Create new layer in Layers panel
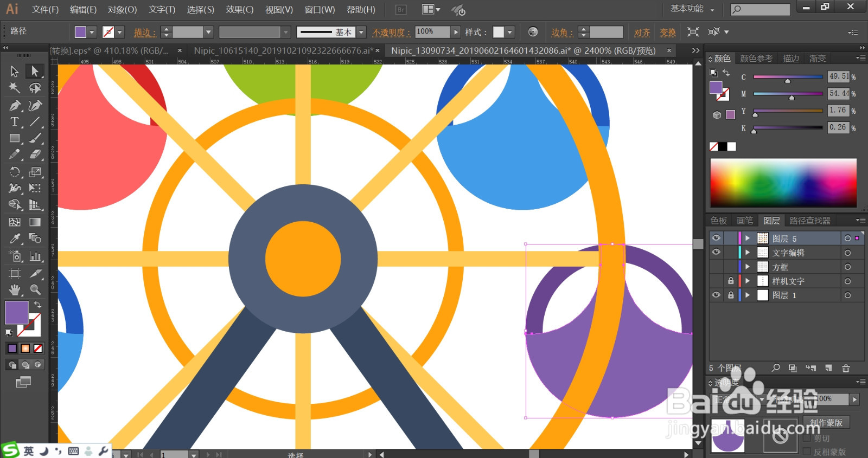 click(828, 369)
